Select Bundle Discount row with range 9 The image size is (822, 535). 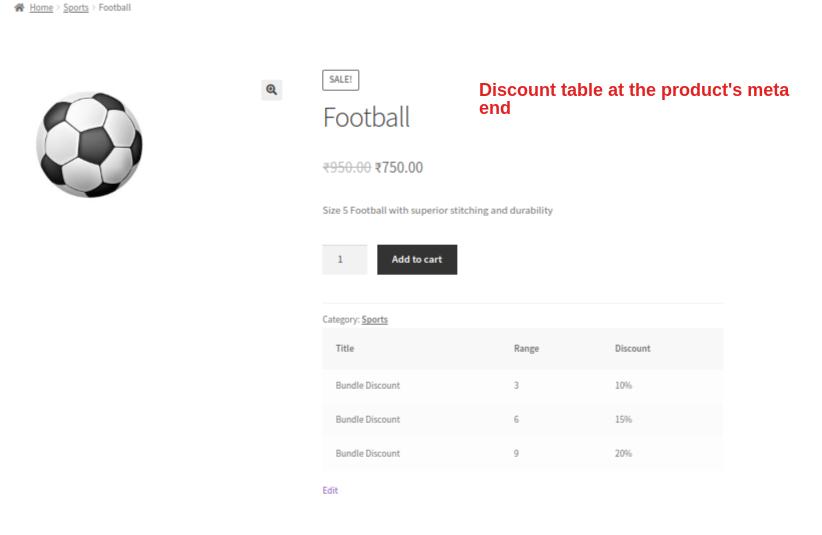(x=523, y=454)
